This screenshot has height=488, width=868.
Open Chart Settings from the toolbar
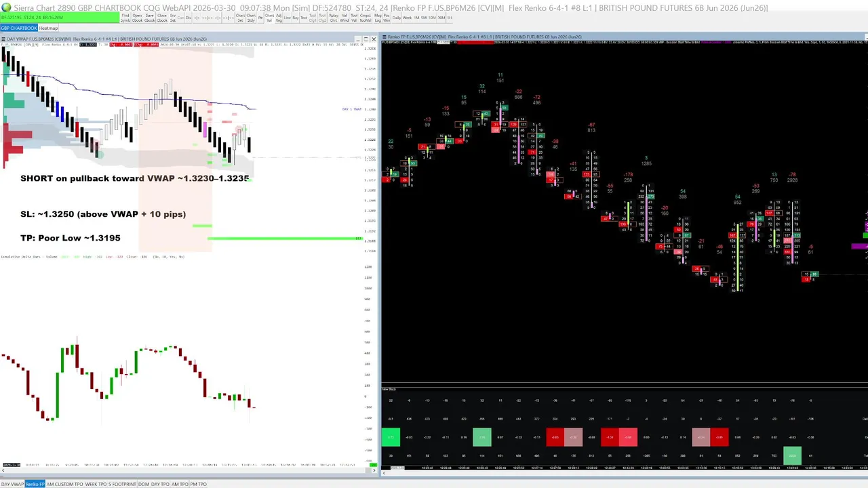tap(240, 18)
